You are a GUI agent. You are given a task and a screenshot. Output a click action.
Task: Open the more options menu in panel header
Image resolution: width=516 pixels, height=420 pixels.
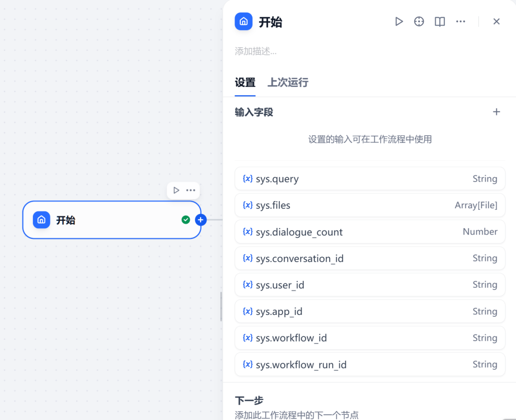(460, 21)
